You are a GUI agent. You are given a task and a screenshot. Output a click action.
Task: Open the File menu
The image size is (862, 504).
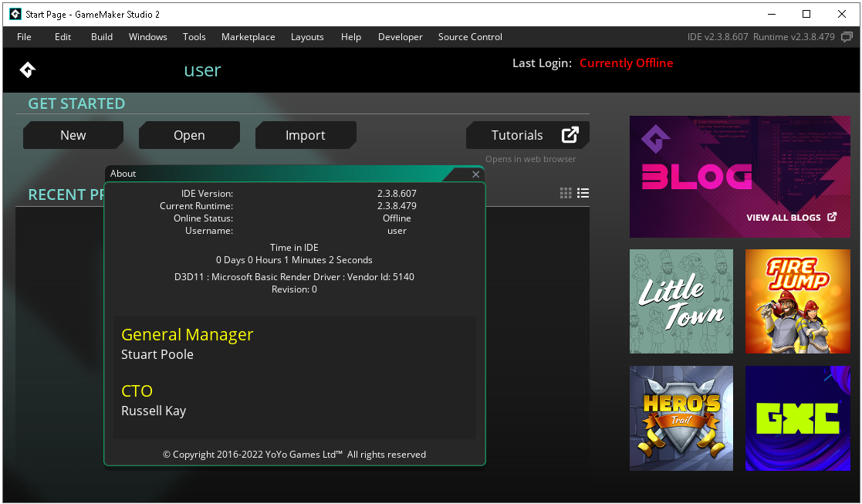(x=24, y=37)
